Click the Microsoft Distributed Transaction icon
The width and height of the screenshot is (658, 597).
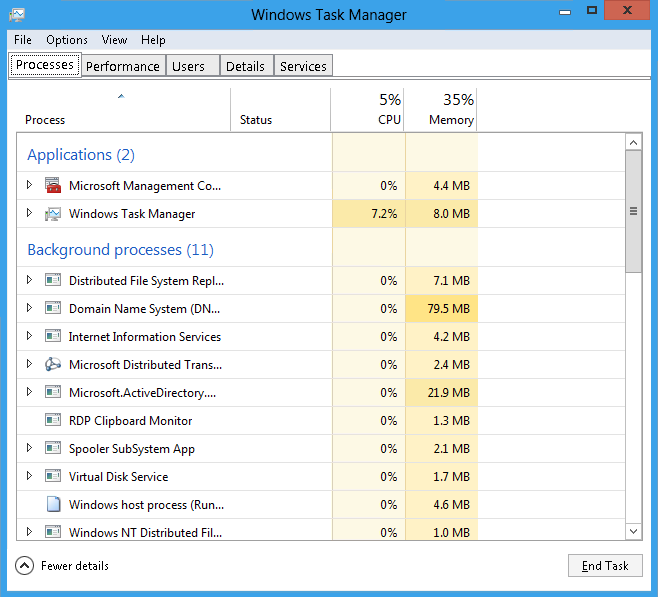[x=53, y=364]
